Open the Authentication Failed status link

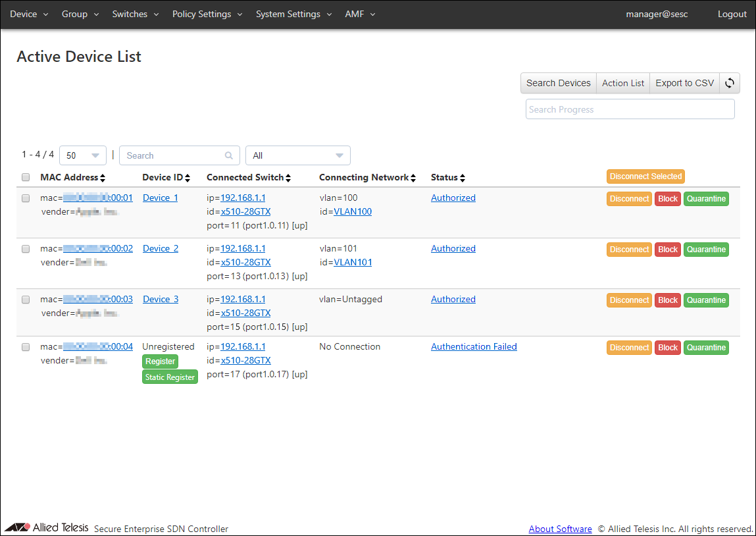(474, 347)
